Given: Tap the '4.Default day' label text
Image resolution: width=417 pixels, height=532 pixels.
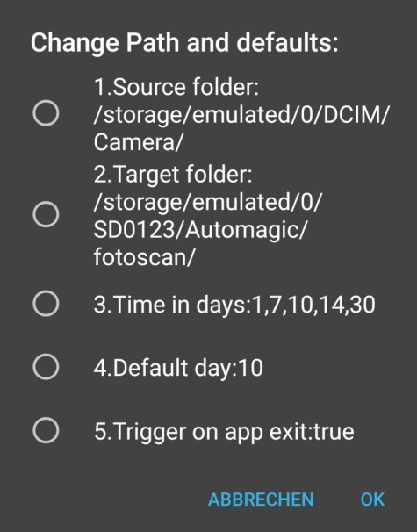Looking at the screenshot, I should pyautogui.click(x=164, y=368).
